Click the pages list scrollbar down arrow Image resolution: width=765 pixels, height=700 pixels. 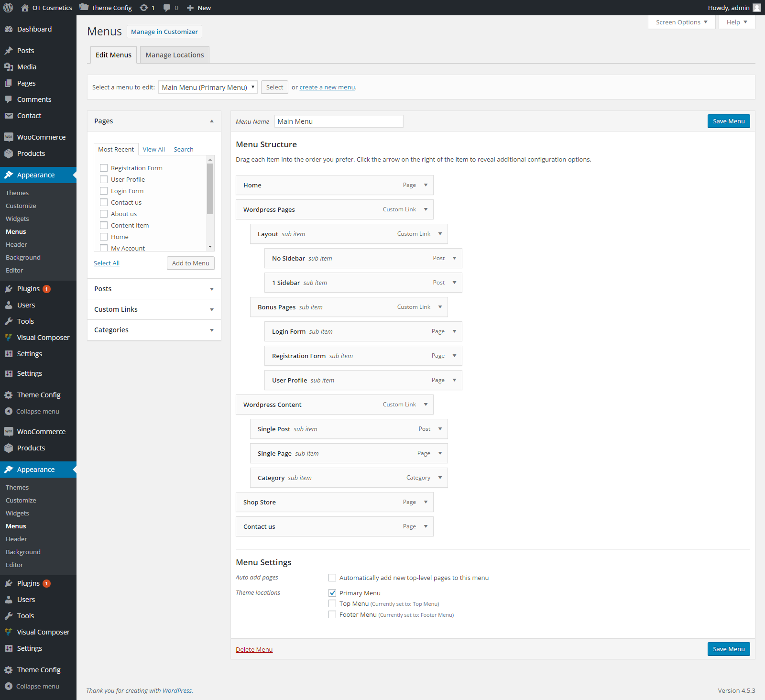tap(210, 247)
